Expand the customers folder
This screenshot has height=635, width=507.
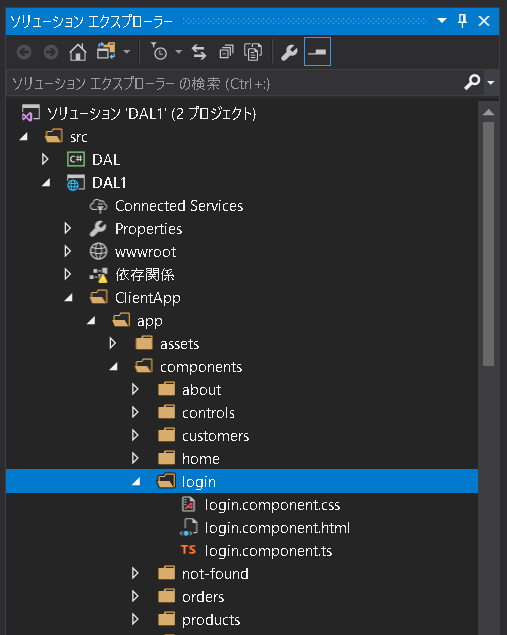coord(135,435)
